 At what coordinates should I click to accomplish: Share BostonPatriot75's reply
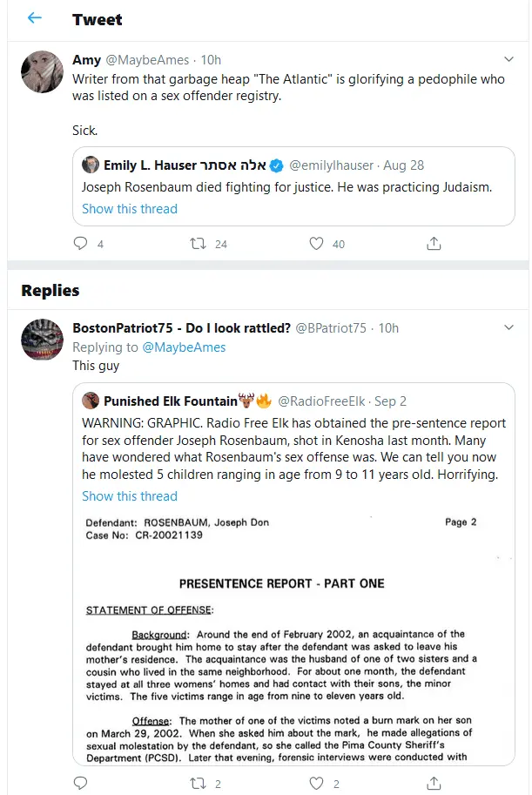click(434, 783)
